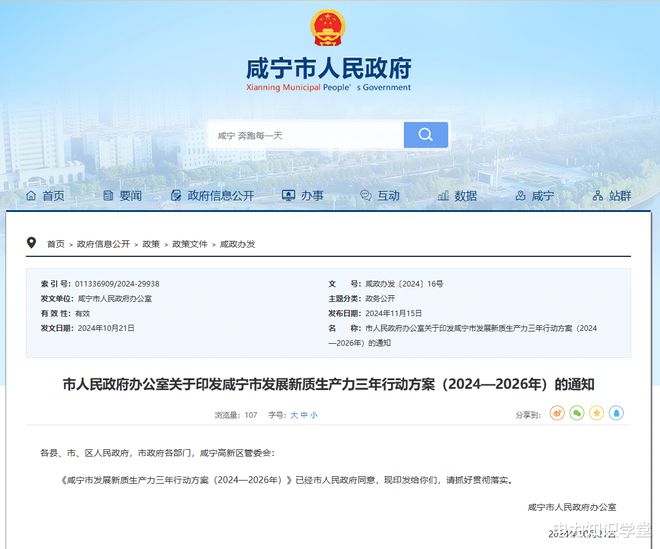
Task: Open 要闻 navigation item
Action: pos(130,196)
